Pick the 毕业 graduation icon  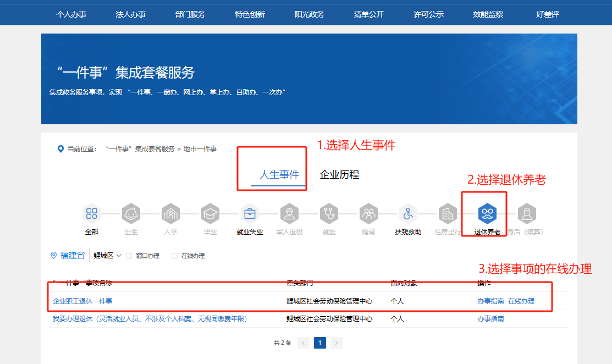pyautogui.click(x=210, y=213)
